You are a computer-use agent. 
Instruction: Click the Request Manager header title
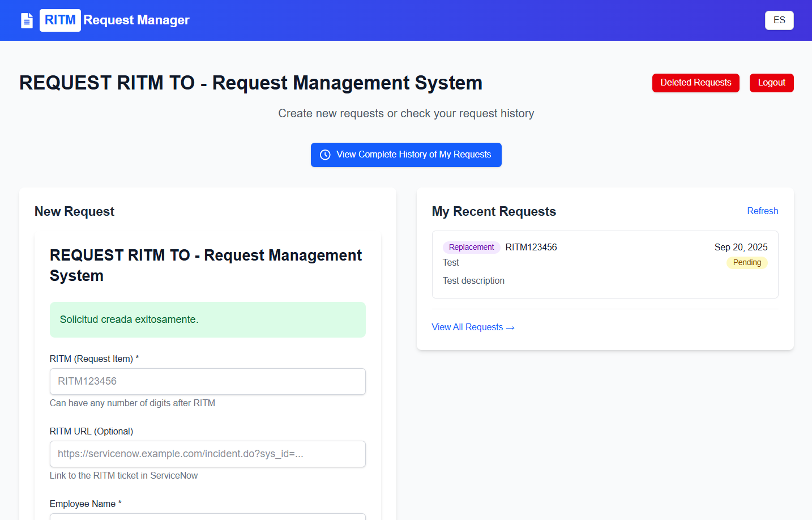pos(136,20)
